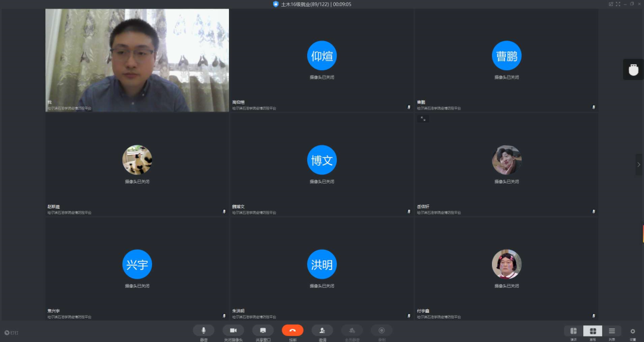Open the share window option
This screenshot has height=342, width=644.
[263, 330]
